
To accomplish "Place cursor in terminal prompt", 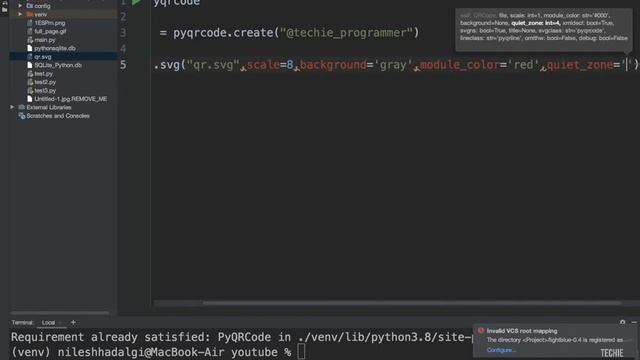I will (x=301, y=352).
